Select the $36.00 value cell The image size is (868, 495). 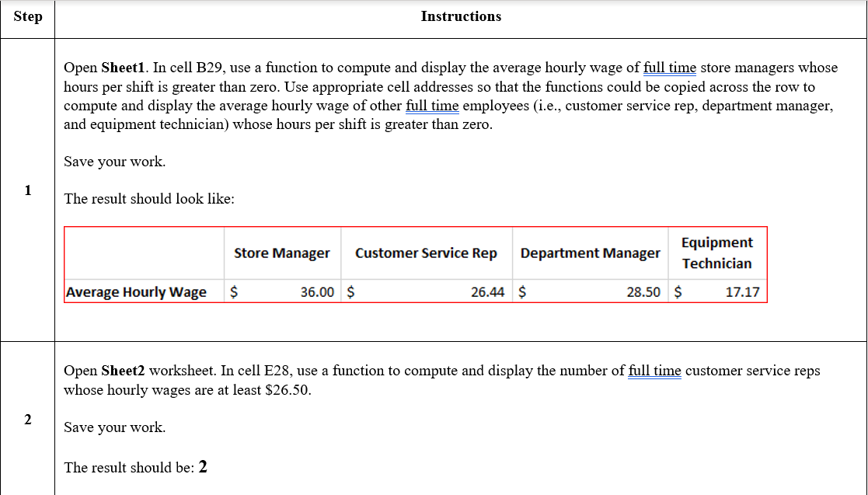[282, 291]
